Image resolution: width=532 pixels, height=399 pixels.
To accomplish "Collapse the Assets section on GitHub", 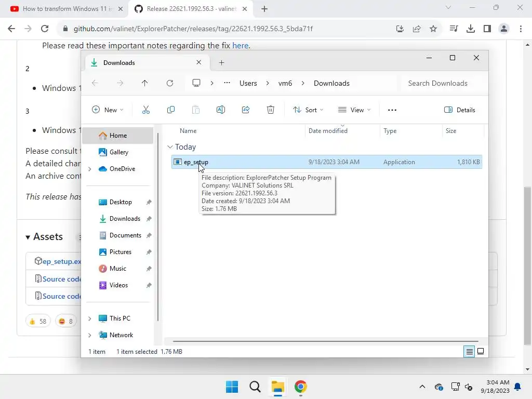I will point(44,237).
